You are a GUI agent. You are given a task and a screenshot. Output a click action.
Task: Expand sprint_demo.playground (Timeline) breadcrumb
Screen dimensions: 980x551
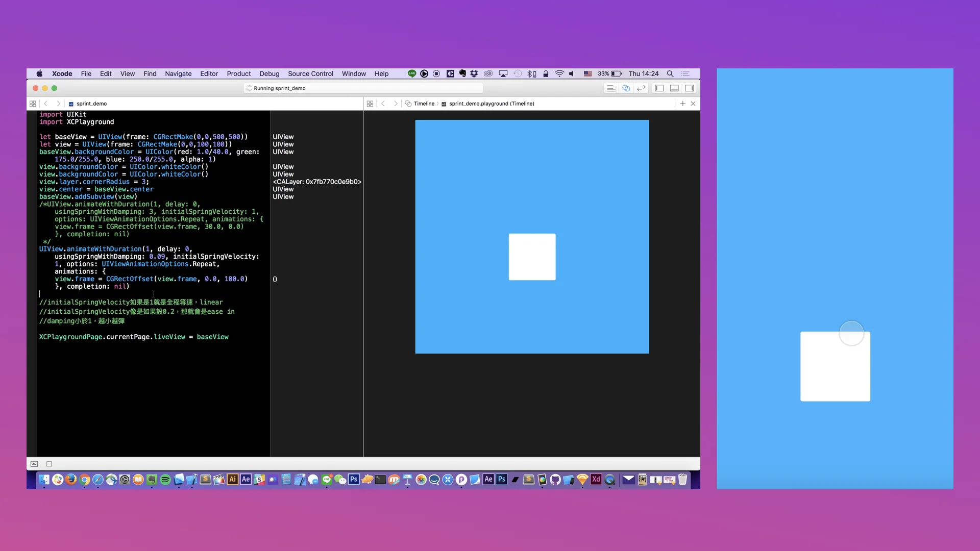pyautogui.click(x=491, y=104)
